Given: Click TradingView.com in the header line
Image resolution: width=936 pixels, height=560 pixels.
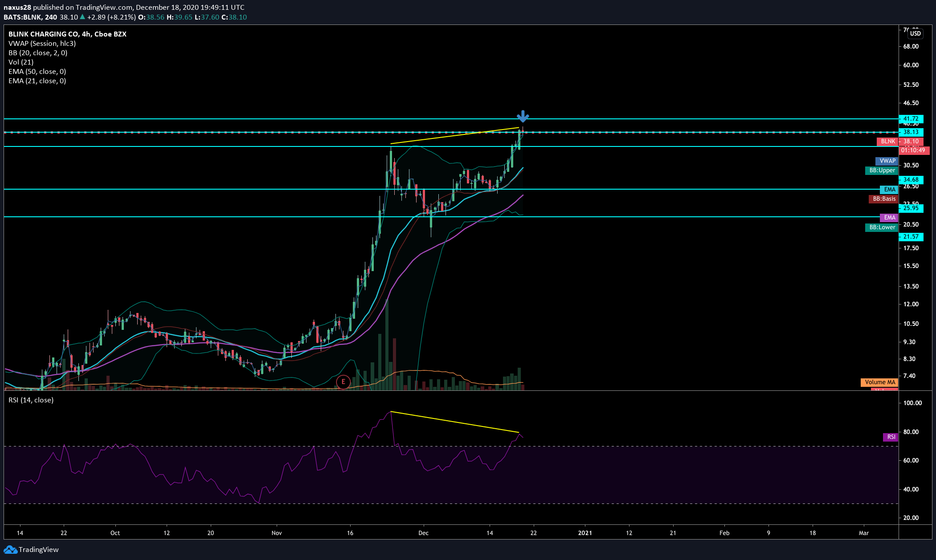Looking at the screenshot, I should coord(105,7).
